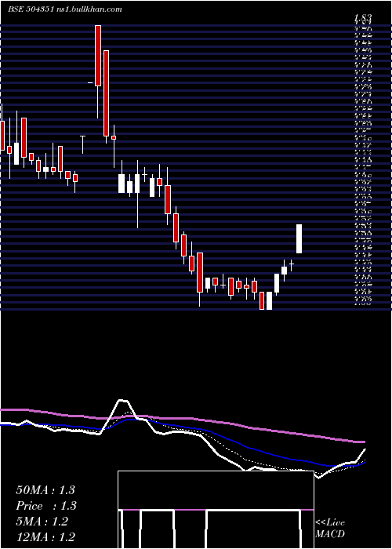This screenshot has height=549, width=392.
Task: Click the Price : 1.3 label
Action: 46,506
